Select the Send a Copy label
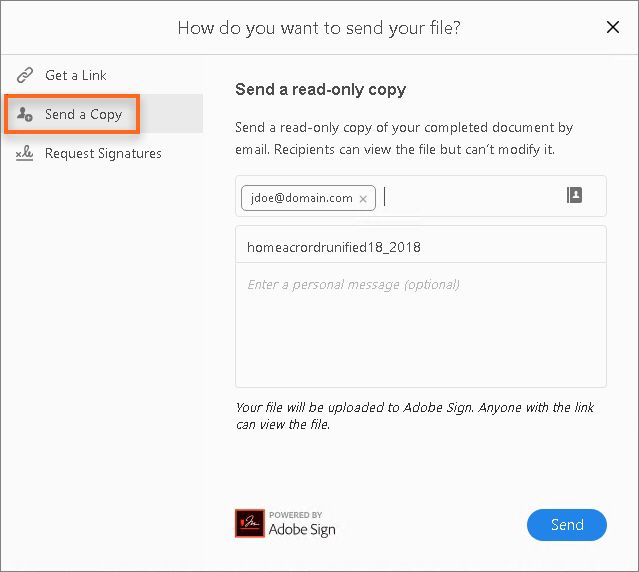Viewport: 639px width, 572px height. (x=83, y=114)
